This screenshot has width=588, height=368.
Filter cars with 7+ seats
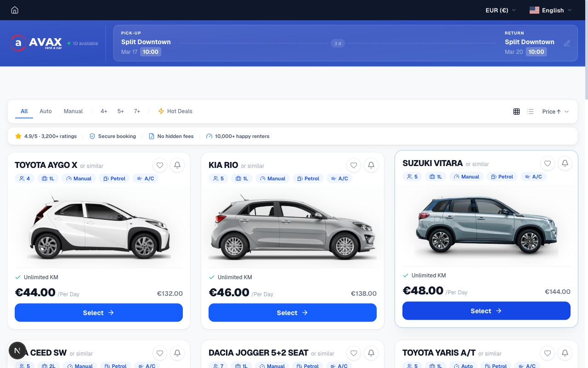137,111
